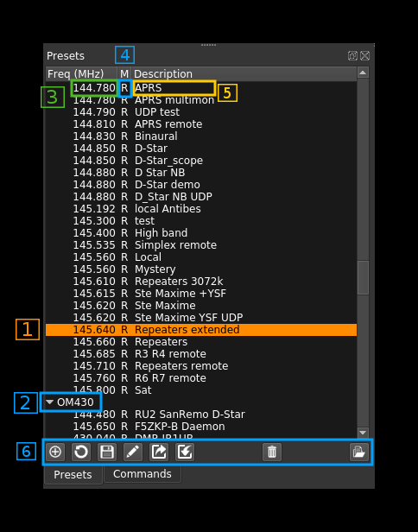This screenshot has width=418, height=532.
Task: Choose the D-Star_scope preset
Action: coord(201,161)
